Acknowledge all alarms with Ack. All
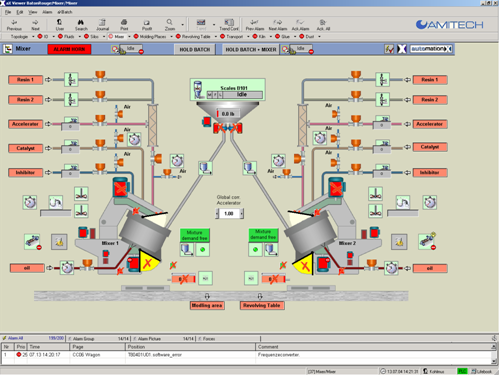500x375 pixels. (323, 25)
